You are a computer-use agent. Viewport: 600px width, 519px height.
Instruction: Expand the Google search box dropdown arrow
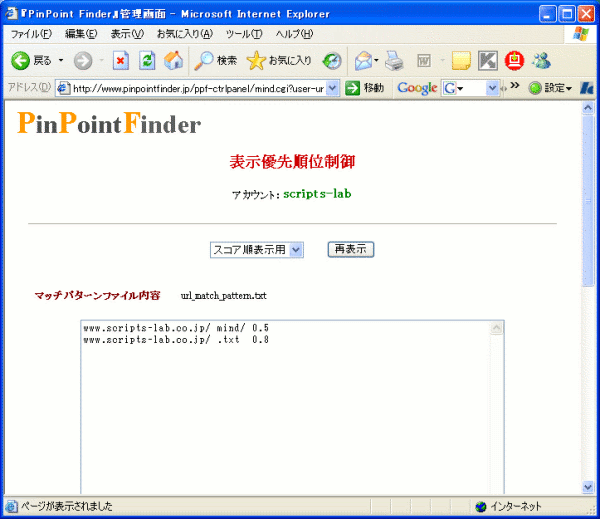pyautogui.click(x=492, y=88)
